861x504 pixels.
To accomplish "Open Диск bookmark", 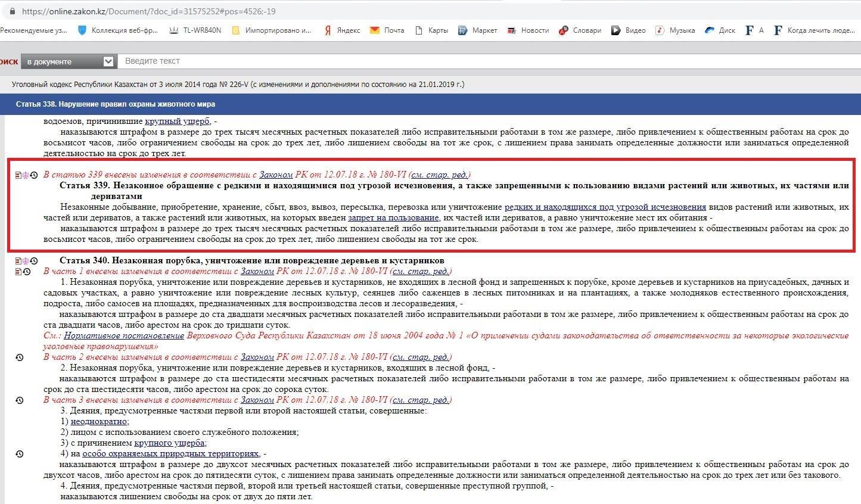I will [720, 30].
